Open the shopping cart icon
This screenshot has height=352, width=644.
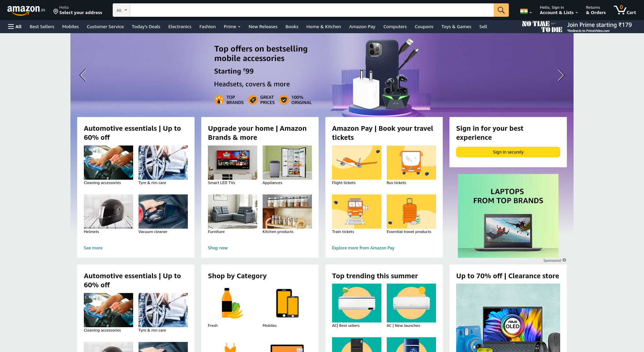(x=625, y=10)
